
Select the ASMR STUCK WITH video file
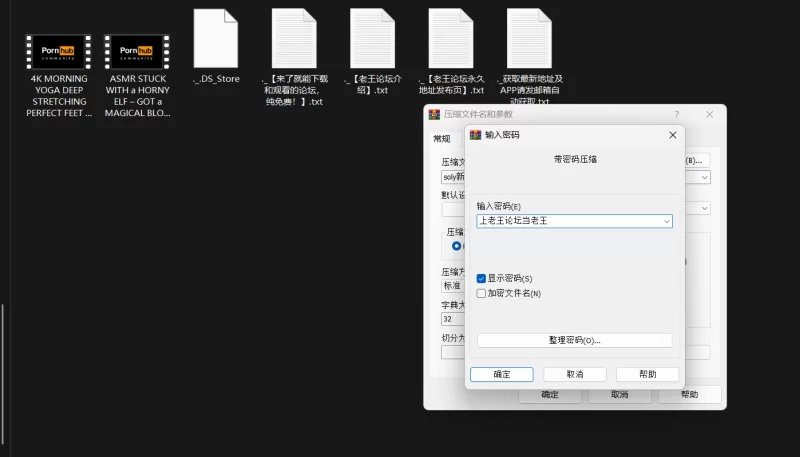click(136, 52)
